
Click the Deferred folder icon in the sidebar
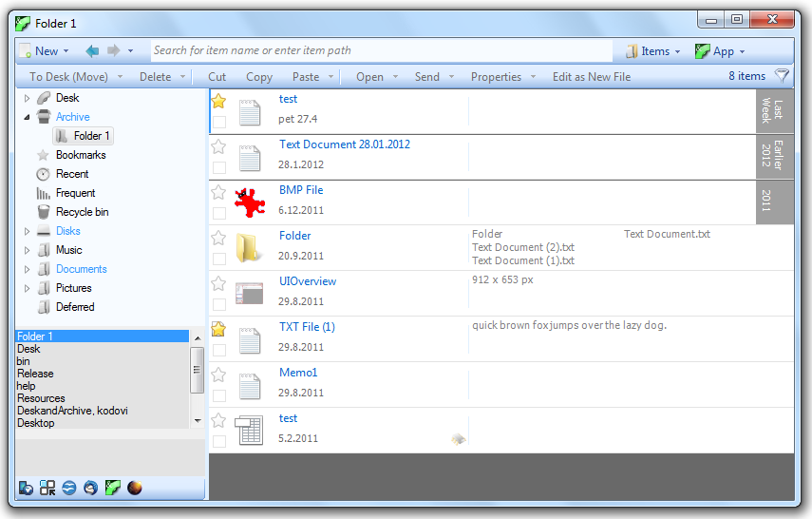pyautogui.click(x=45, y=307)
